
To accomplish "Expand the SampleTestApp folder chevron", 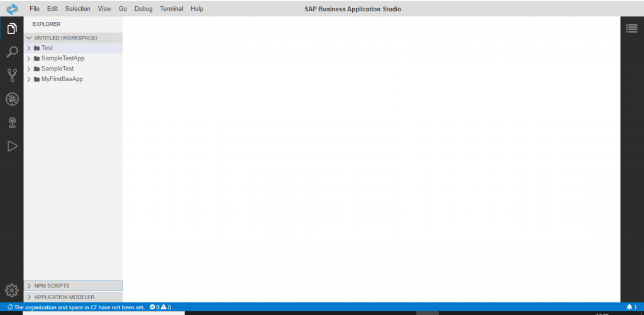I will tap(29, 58).
